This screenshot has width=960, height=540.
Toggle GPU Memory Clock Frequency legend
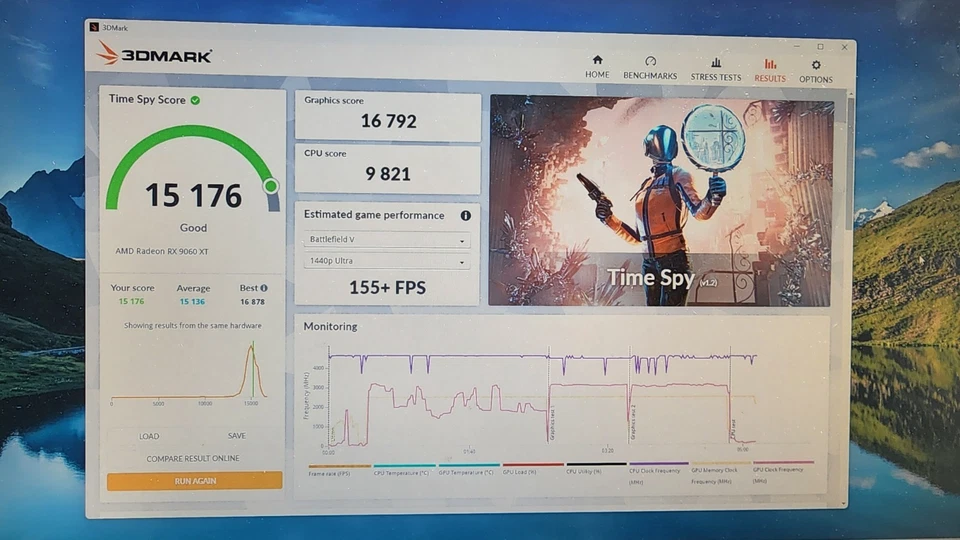click(x=719, y=473)
